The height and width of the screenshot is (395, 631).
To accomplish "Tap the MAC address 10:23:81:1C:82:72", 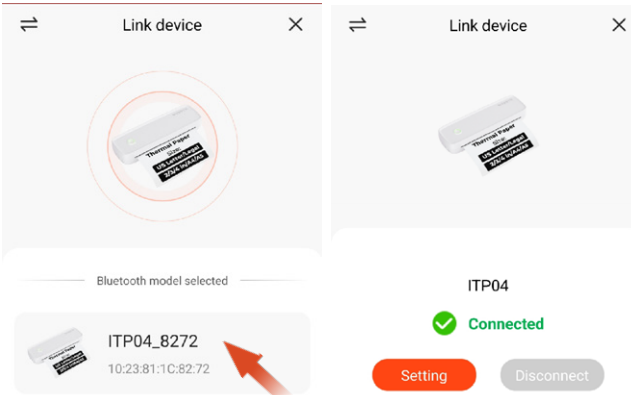I will 159,369.
